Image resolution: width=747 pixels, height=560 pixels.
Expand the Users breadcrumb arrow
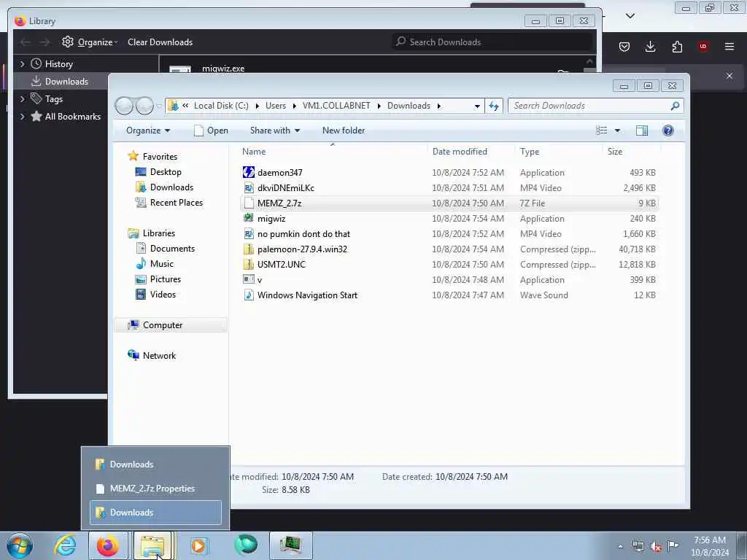tap(295, 106)
